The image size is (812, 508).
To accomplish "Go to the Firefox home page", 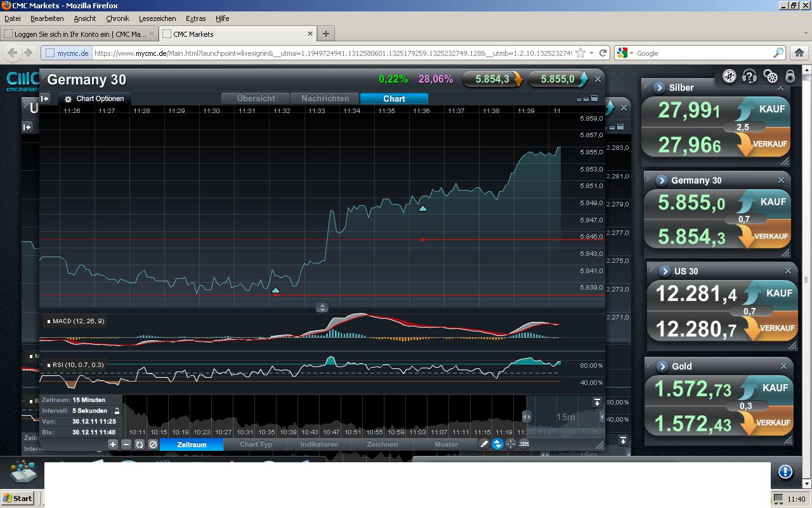I will [799, 53].
